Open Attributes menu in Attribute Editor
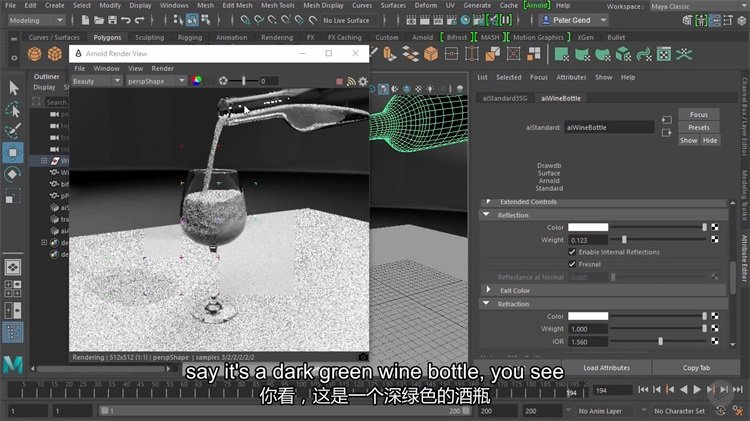Image resolution: width=750 pixels, height=421 pixels. (571, 77)
